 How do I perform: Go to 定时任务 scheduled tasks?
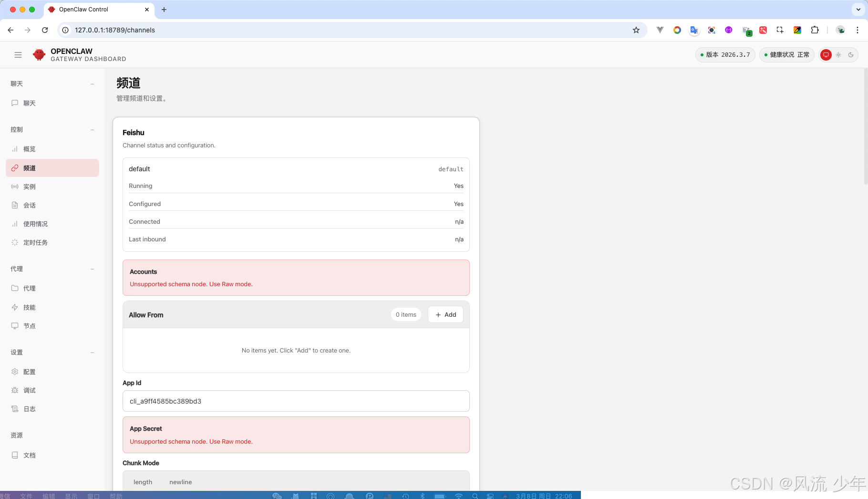[35, 242]
